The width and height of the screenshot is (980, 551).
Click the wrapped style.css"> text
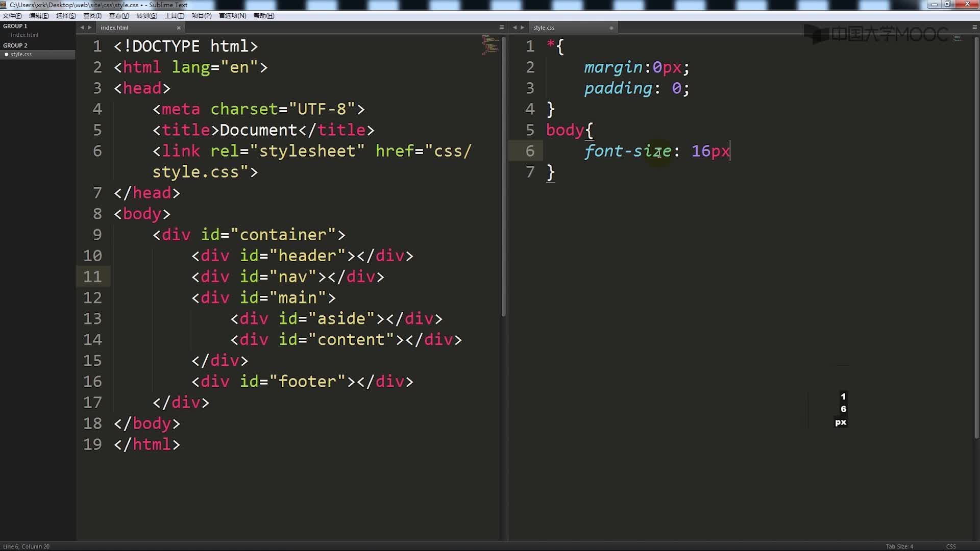click(x=205, y=172)
